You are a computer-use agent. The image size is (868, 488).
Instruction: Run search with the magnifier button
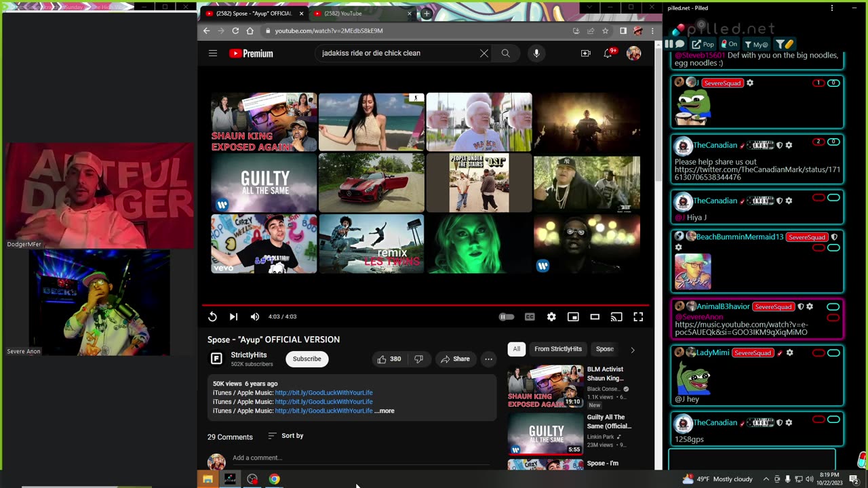(505, 53)
